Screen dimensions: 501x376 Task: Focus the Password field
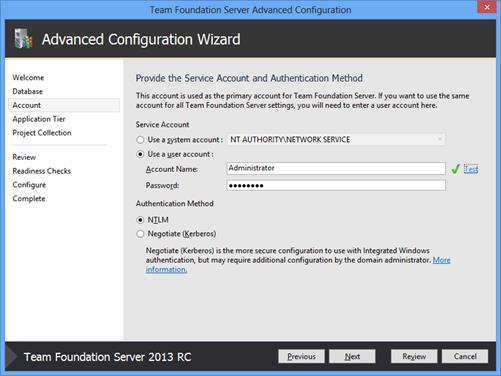tap(336, 185)
